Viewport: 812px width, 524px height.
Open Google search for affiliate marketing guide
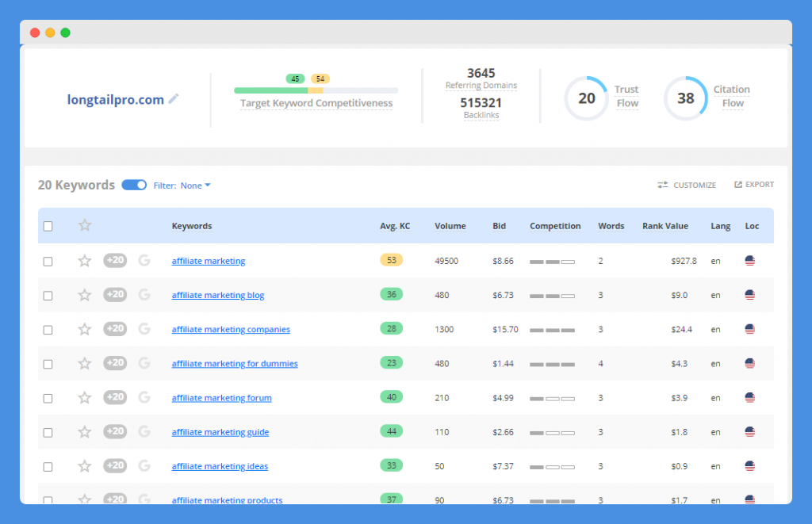[x=144, y=430]
